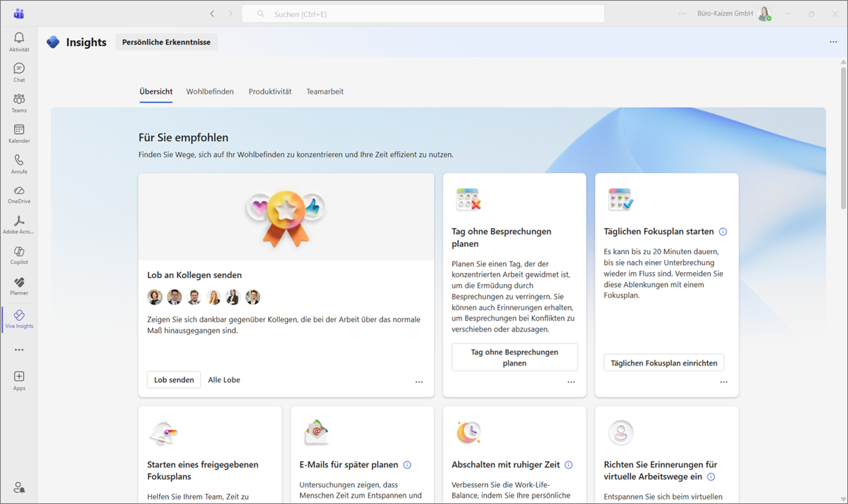Open the Aktivität feed in sidebar
Viewport: 848px width, 504px height.
19,42
